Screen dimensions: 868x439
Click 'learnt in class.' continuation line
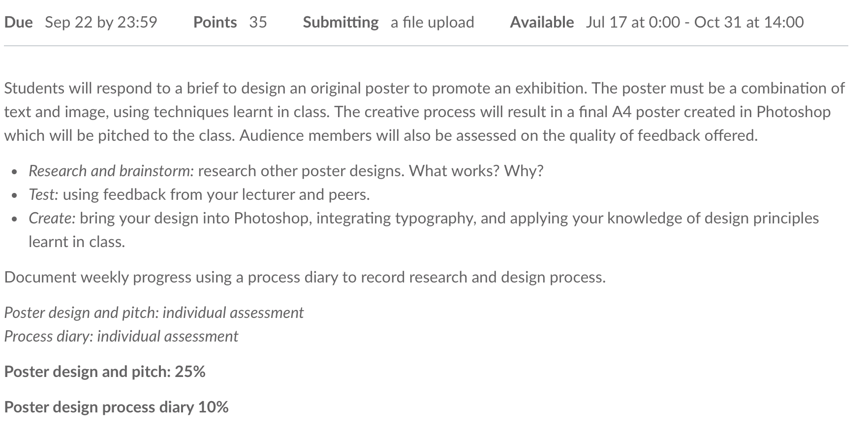click(x=77, y=242)
